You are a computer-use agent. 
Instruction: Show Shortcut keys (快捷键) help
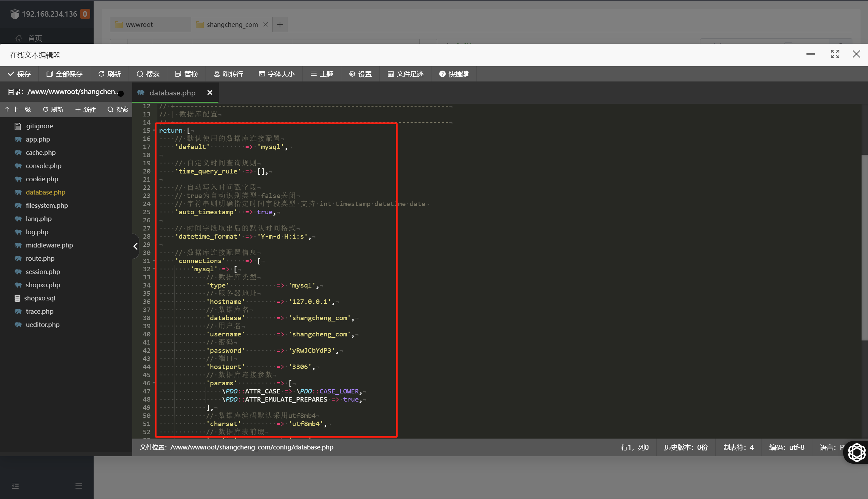(x=454, y=74)
